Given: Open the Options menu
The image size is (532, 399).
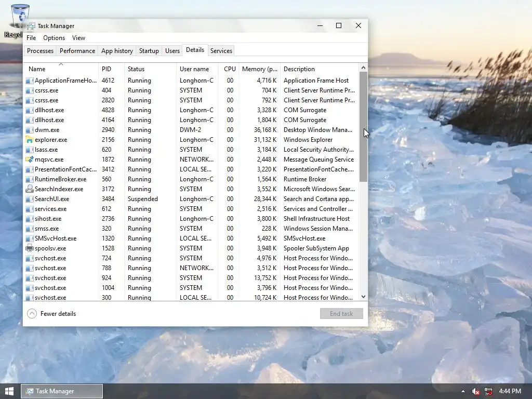Looking at the screenshot, I should click(54, 38).
